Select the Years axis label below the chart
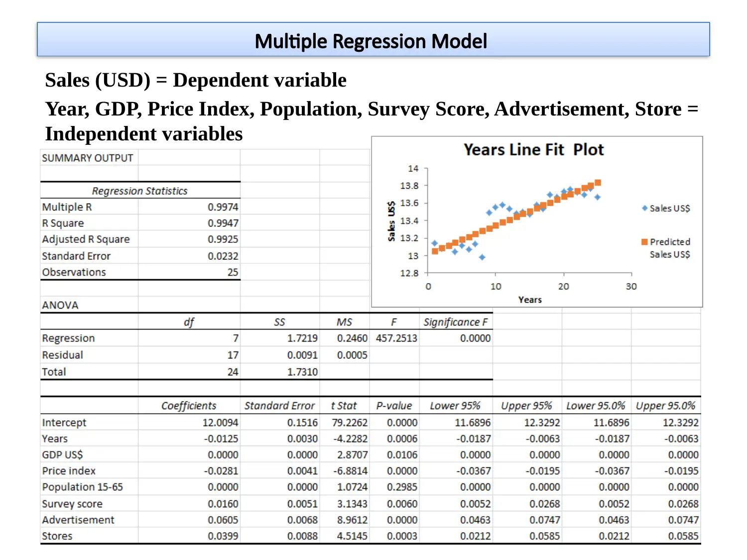Screen dimensions: 747x560 [x=529, y=300]
